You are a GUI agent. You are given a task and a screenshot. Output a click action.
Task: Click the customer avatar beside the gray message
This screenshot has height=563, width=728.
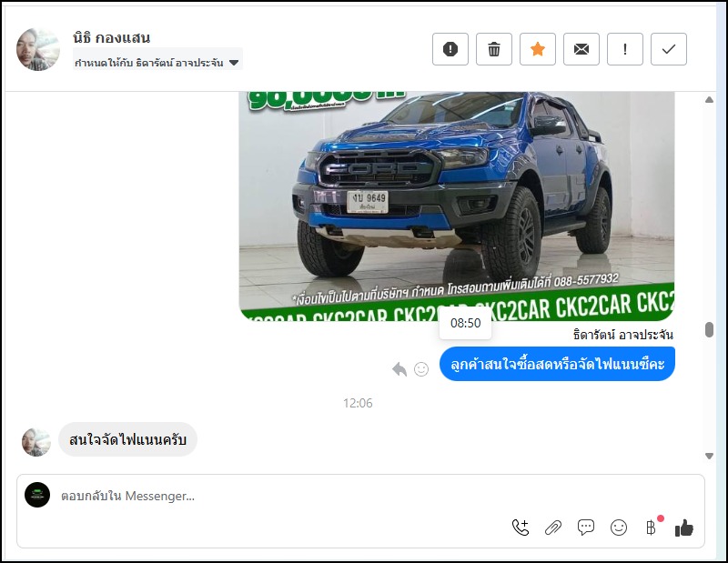(36, 442)
